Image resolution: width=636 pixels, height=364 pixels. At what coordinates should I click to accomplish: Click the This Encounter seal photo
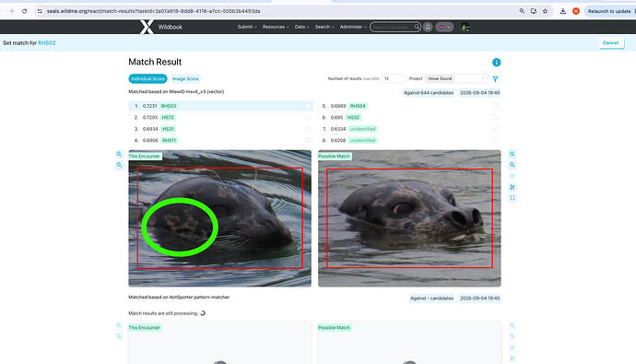[220, 218]
